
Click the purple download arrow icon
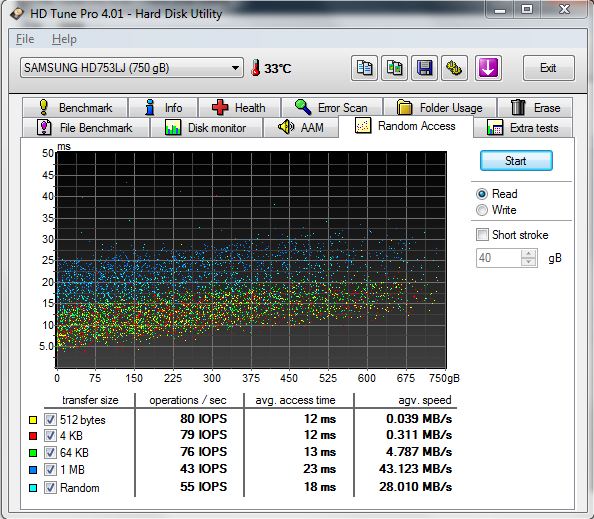(x=488, y=68)
